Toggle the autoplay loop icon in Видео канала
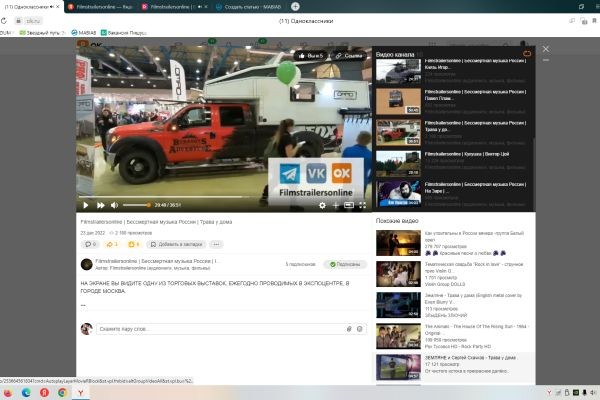The height and width of the screenshot is (400, 600). coord(527,54)
